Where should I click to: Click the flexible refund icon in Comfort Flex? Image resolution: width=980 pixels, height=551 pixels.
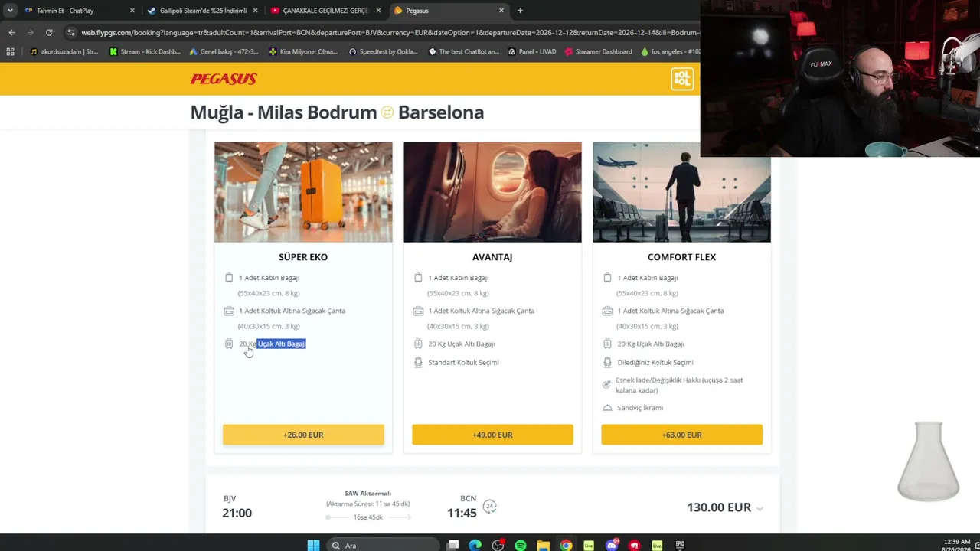[x=607, y=384]
